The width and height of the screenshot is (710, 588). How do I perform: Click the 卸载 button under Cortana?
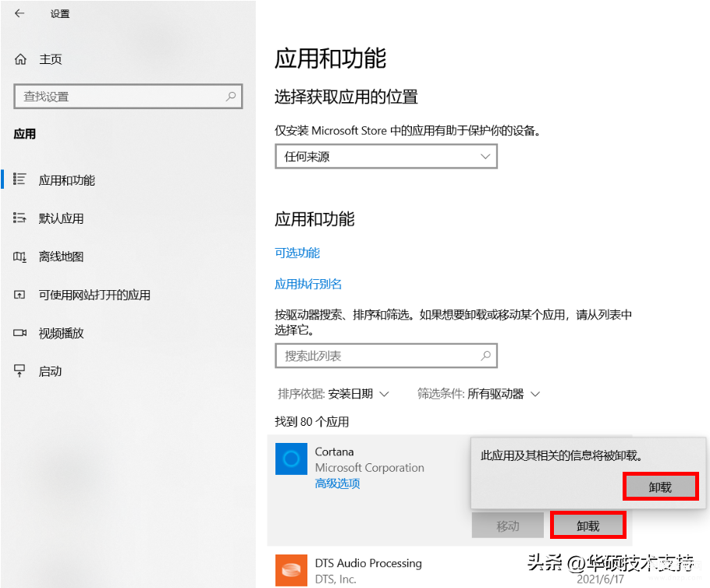click(588, 526)
